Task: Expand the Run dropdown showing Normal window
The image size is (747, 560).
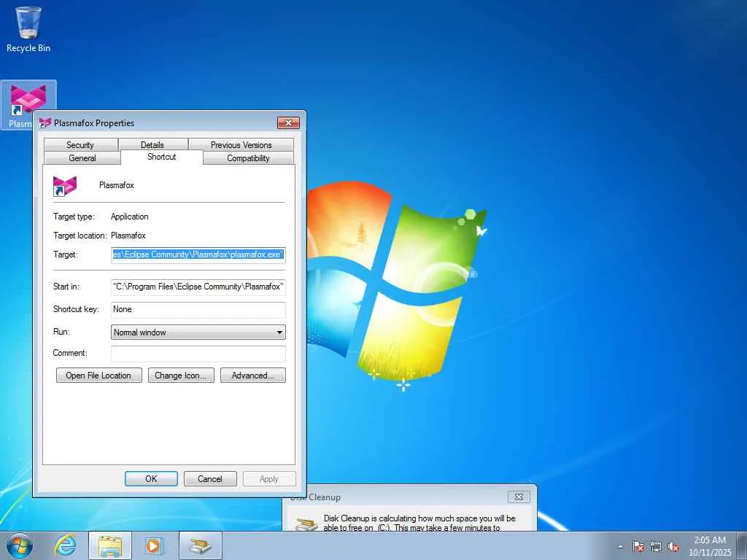Action: pyautogui.click(x=198, y=332)
